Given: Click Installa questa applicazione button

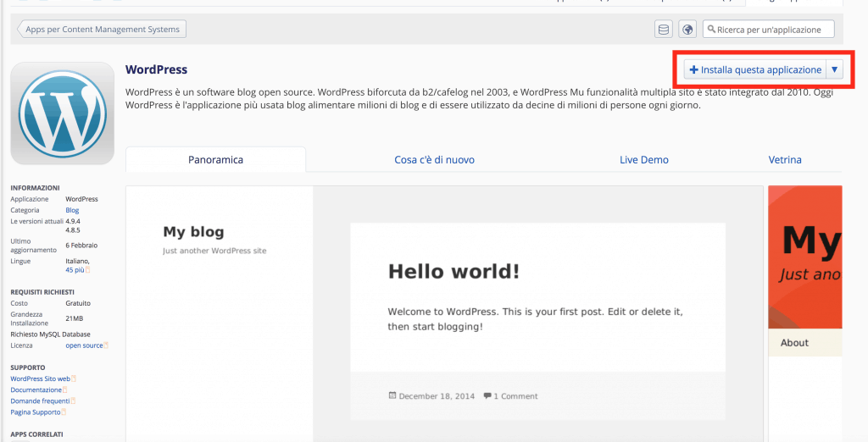Looking at the screenshot, I should 755,69.
